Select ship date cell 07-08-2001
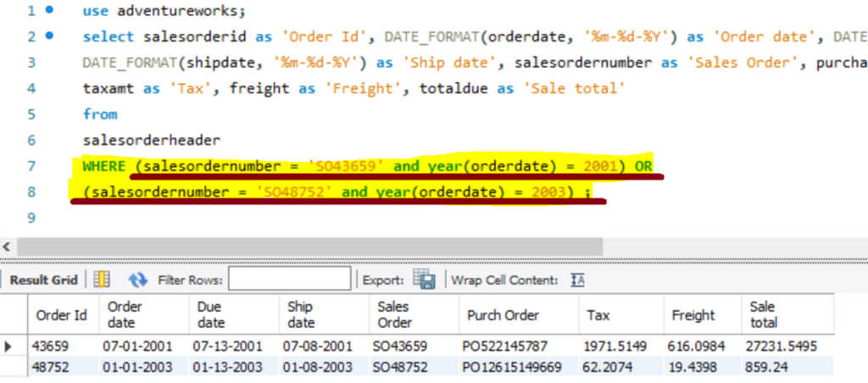 tap(324, 347)
